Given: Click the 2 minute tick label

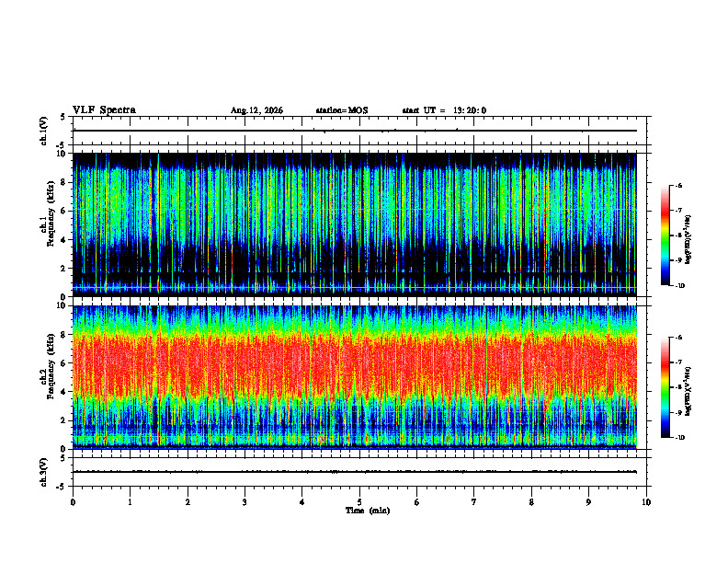Looking at the screenshot, I should click(x=188, y=502).
